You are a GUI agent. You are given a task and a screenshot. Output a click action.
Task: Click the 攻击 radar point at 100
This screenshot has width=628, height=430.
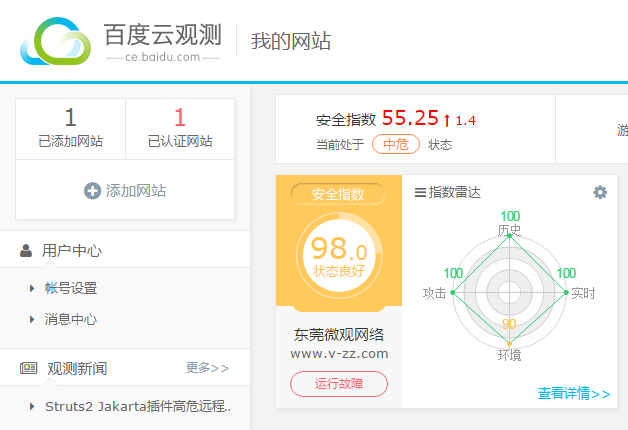tap(453, 292)
